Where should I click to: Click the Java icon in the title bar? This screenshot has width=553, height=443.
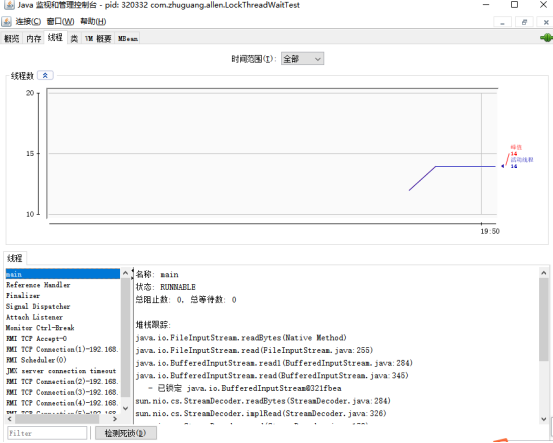[x=9, y=5]
